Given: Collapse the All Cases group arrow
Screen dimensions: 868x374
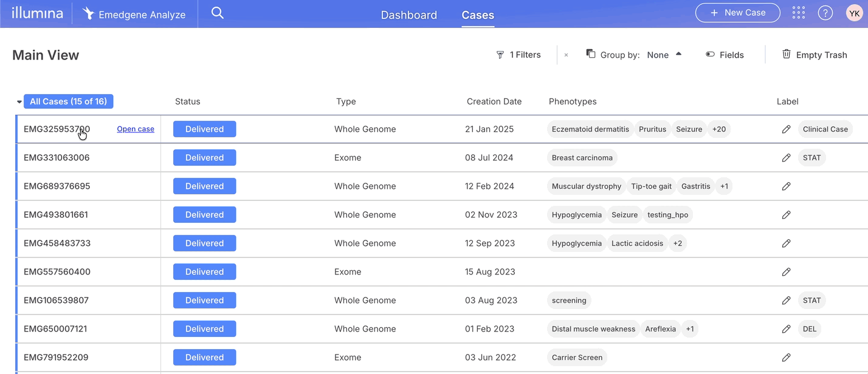Looking at the screenshot, I should 19,102.
